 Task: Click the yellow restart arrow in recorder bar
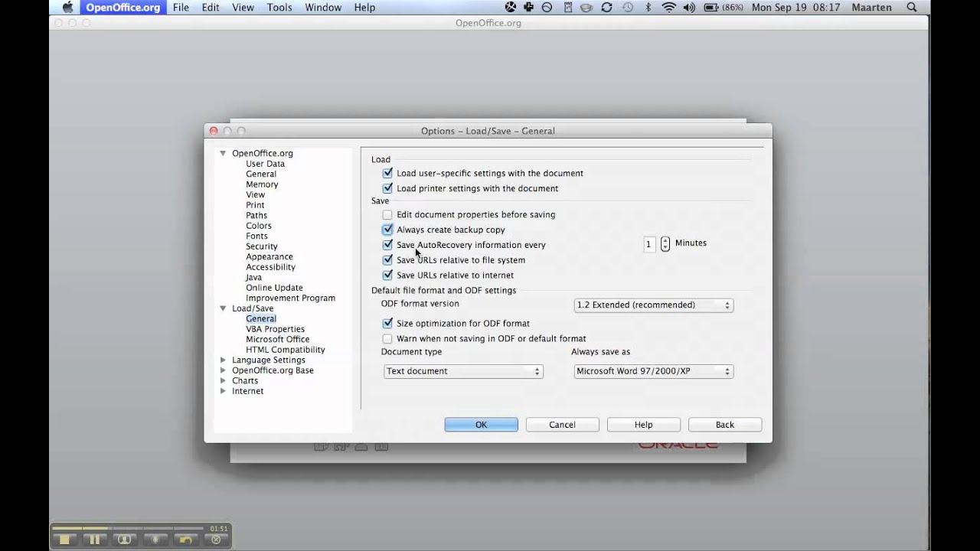pyautogui.click(x=185, y=540)
